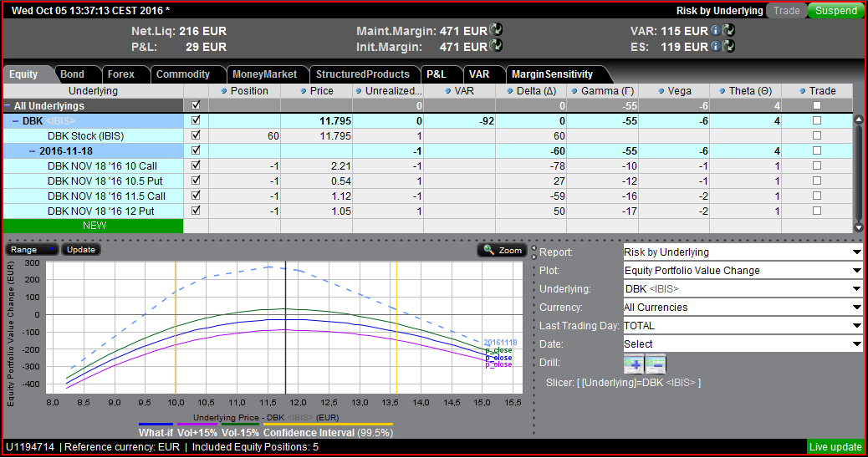Switch to the MarginSensitivity tab
The height and width of the screenshot is (458, 868).
pyautogui.click(x=552, y=74)
